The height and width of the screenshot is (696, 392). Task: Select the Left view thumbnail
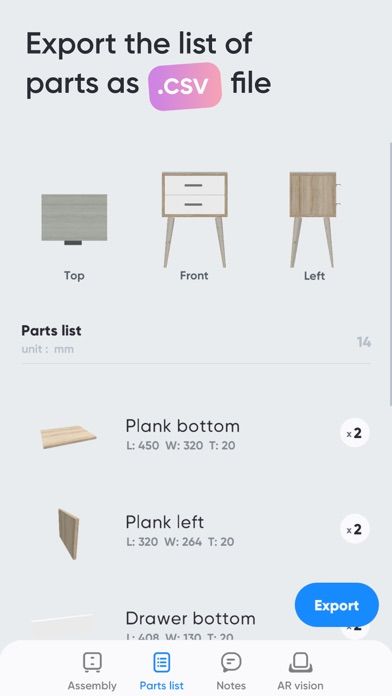click(314, 219)
